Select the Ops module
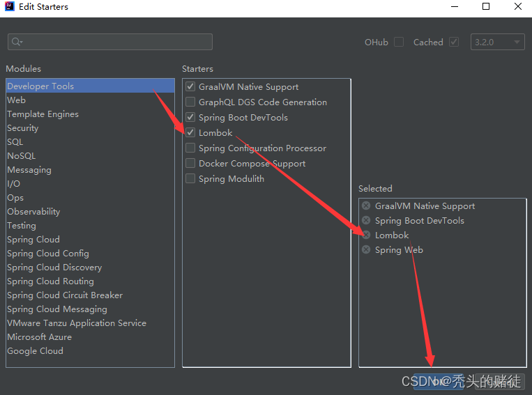Viewport: 532px width, 395px height. (x=90, y=197)
